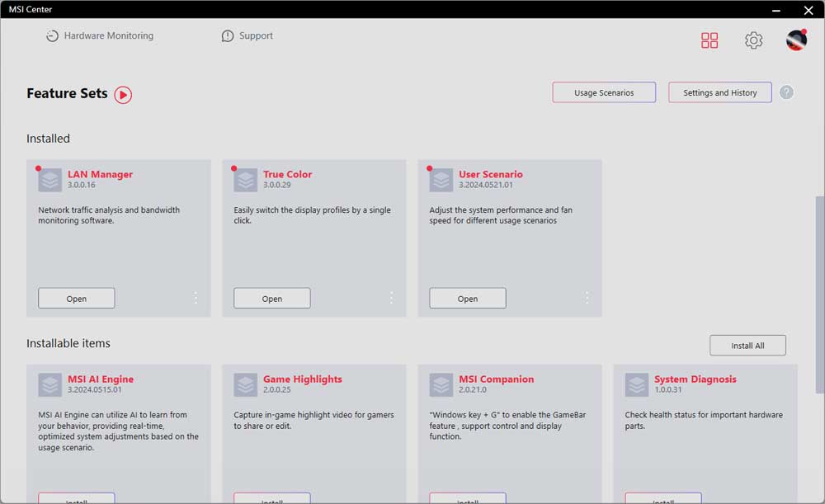Viewport: 825px width, 504px height.
Task: Click the help question mark icon
Action: click(786, 92)
